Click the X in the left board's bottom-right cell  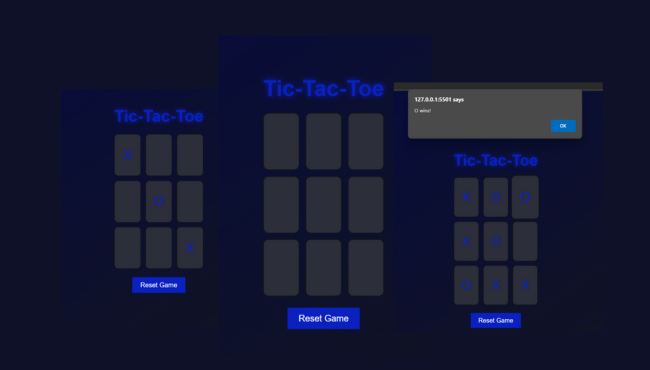click(x=190, y=248)
